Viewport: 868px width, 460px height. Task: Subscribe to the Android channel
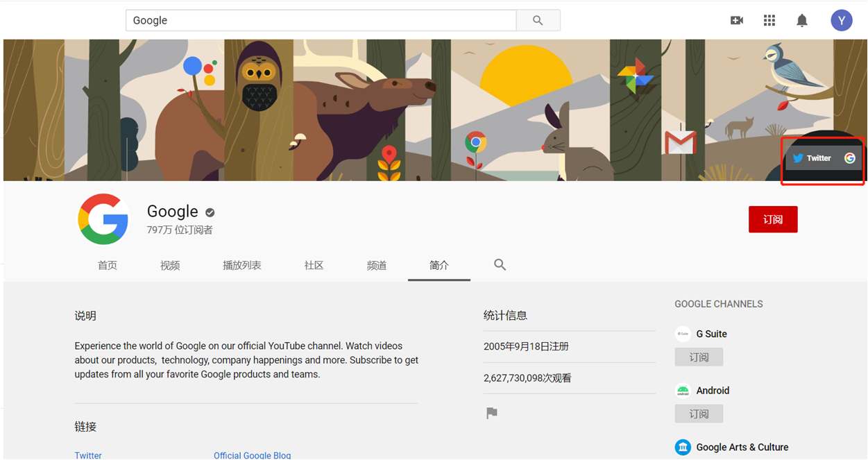coord(699,414)
